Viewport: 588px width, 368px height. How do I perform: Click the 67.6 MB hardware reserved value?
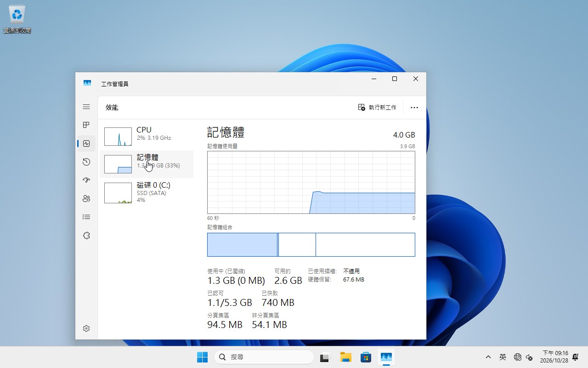point(354,279)
